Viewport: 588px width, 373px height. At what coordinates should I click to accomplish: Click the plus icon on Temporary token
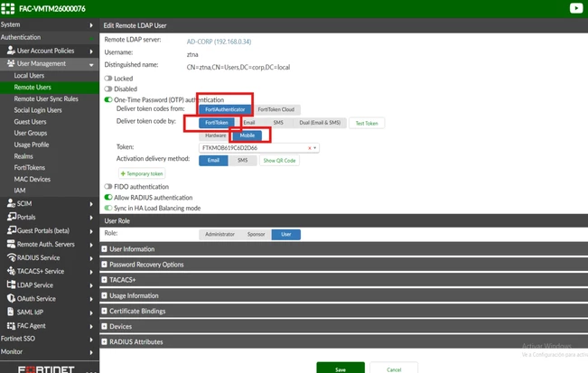point(123,173)
